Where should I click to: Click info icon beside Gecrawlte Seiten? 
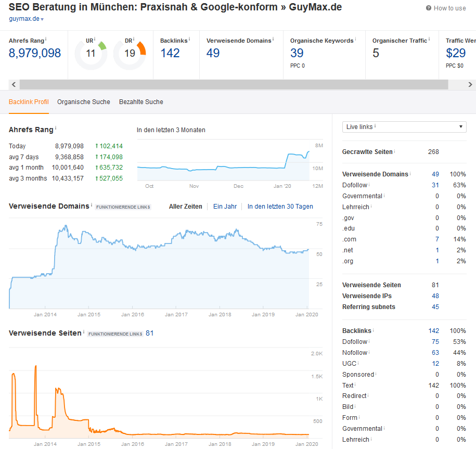click(x=395, y=150)
